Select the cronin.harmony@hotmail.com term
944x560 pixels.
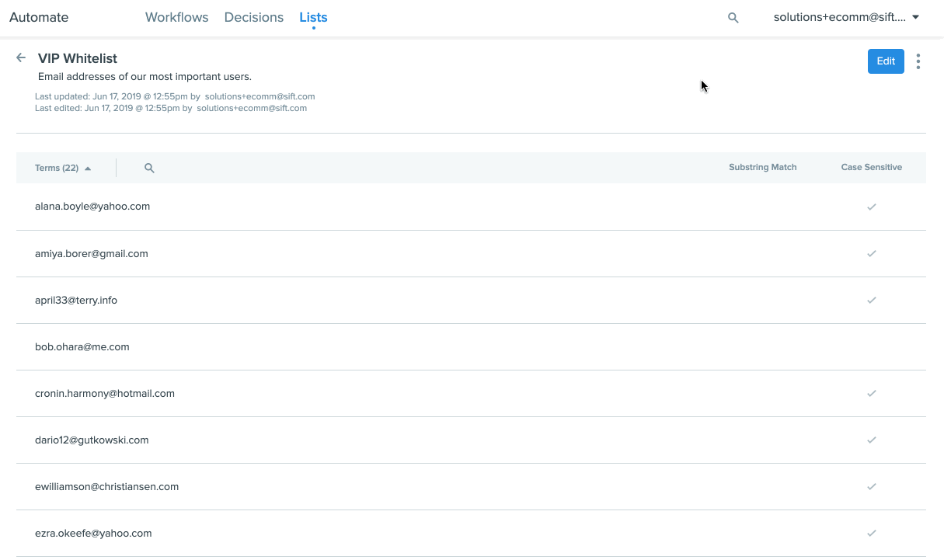pos(105,393)
